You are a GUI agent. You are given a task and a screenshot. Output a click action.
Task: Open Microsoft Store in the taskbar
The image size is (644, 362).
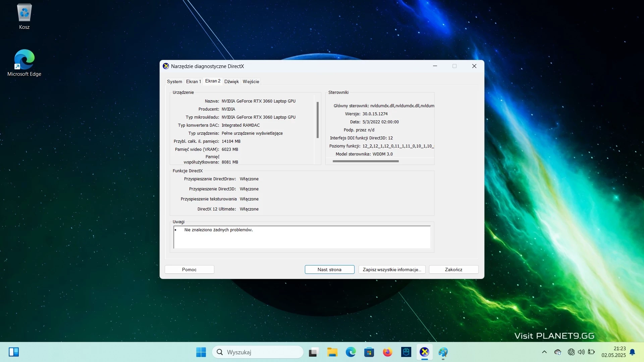coord(369,352)
